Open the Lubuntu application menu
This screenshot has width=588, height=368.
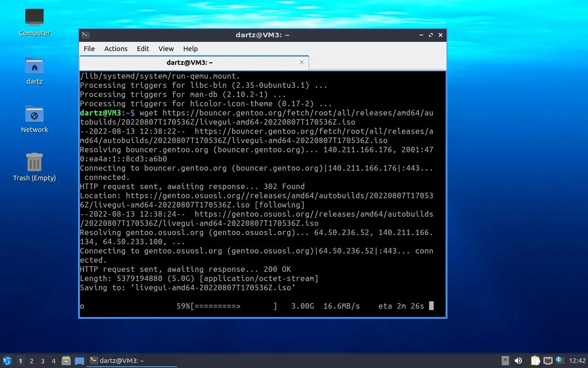point(7,361)
